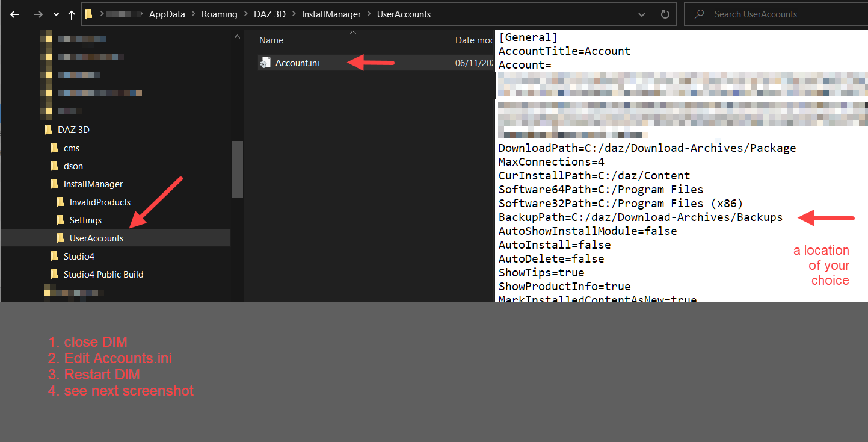Click the Studio4 Public Build folder icon

(54, 274)
